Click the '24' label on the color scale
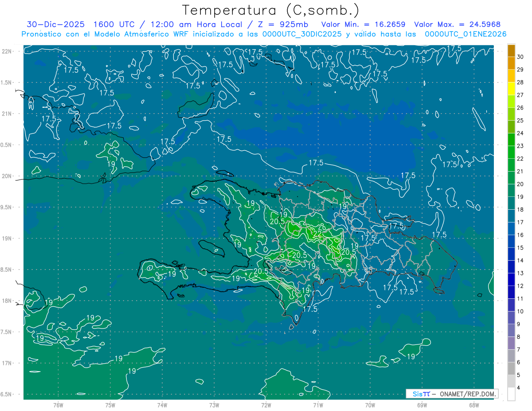The image size is (532, 411). click(520, 133)
